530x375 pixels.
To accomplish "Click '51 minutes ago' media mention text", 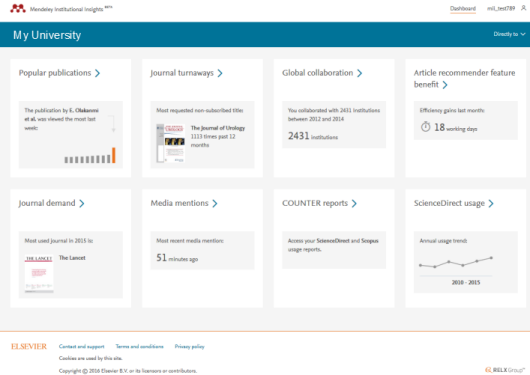I will pyautogui.click(x=177, y=258).
